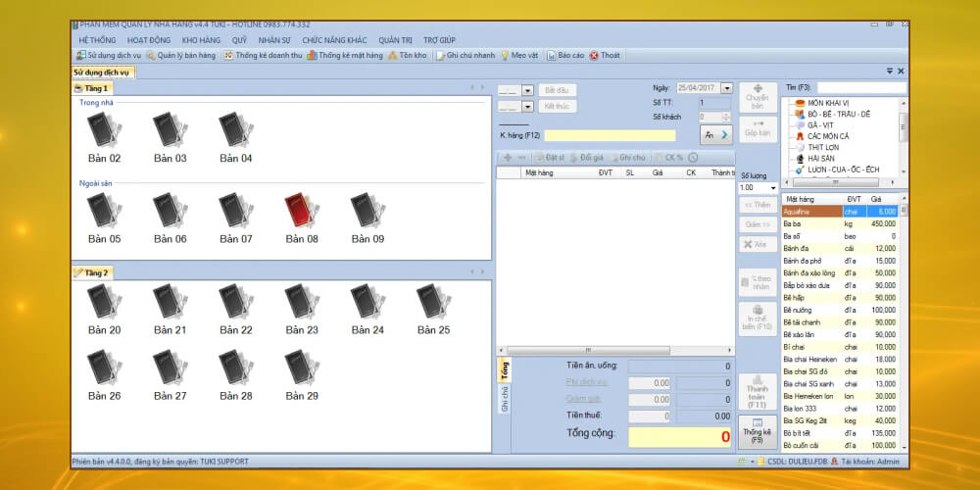The width and height of the screenshot is (980, 490).
Task: Open the HOẠT ĐỘNG menu
Action: coord(148,40)
